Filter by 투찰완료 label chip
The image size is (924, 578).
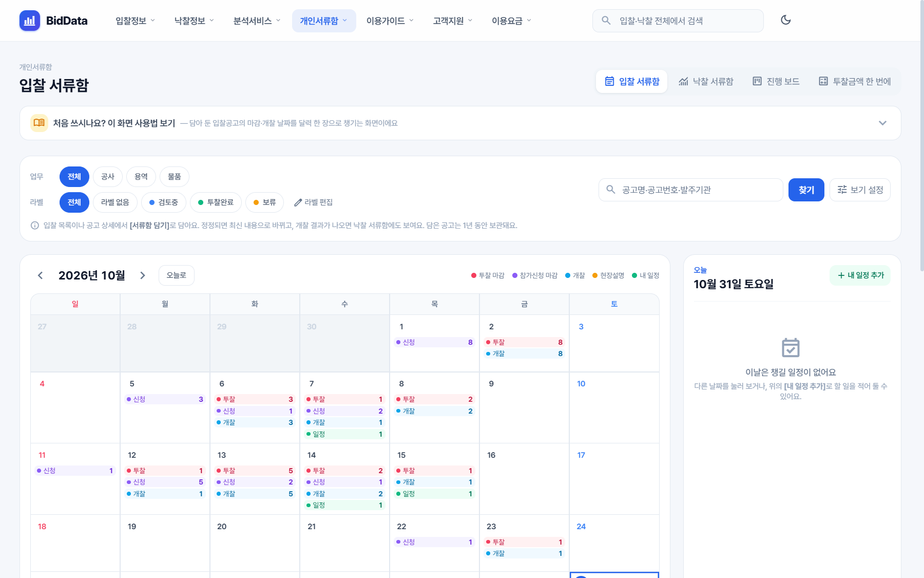click(216, 202)
